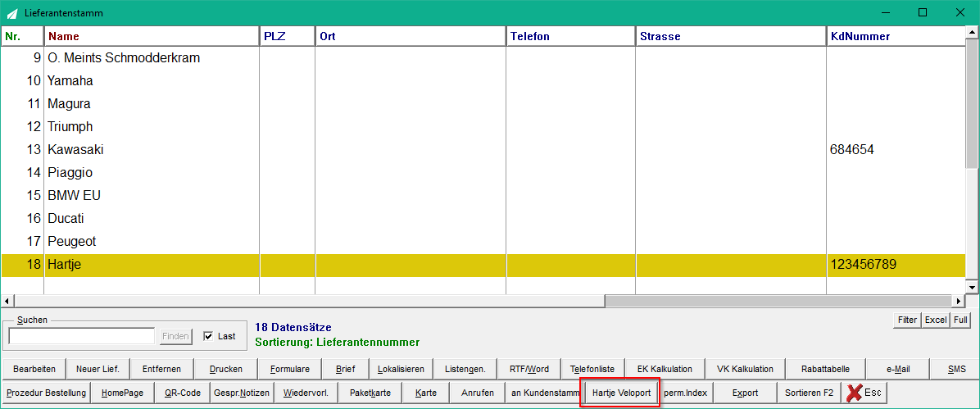Click the Ort column header
The image size is (980, 409).
point(411,36)
